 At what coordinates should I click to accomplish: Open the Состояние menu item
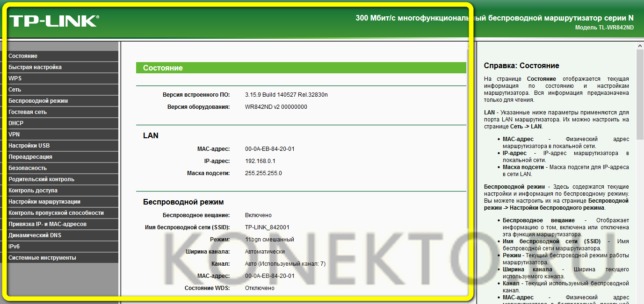click(x=59, y=56)
